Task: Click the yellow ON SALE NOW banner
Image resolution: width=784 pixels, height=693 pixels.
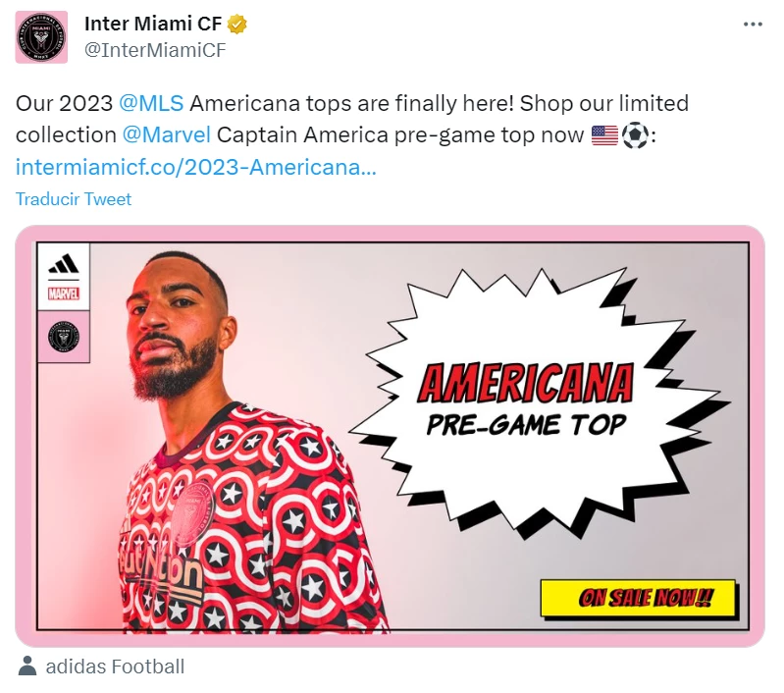Action: pos(638,598)
